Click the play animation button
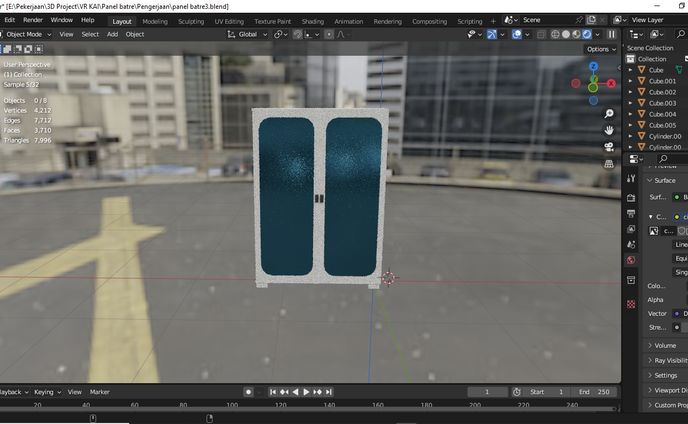This screenshot has height=424, width=688. tap(306, 392)
